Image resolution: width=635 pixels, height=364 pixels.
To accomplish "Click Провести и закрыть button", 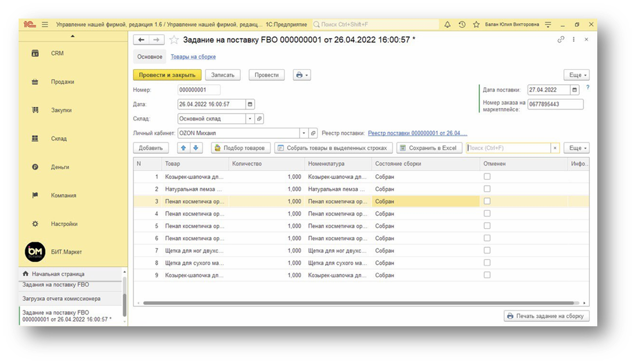I will [167, 75].
